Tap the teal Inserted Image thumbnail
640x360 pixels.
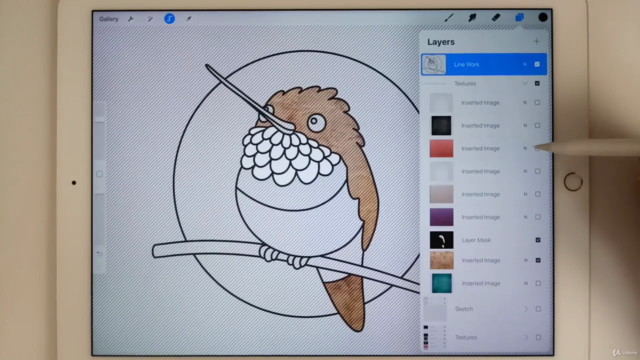[442, 283]
